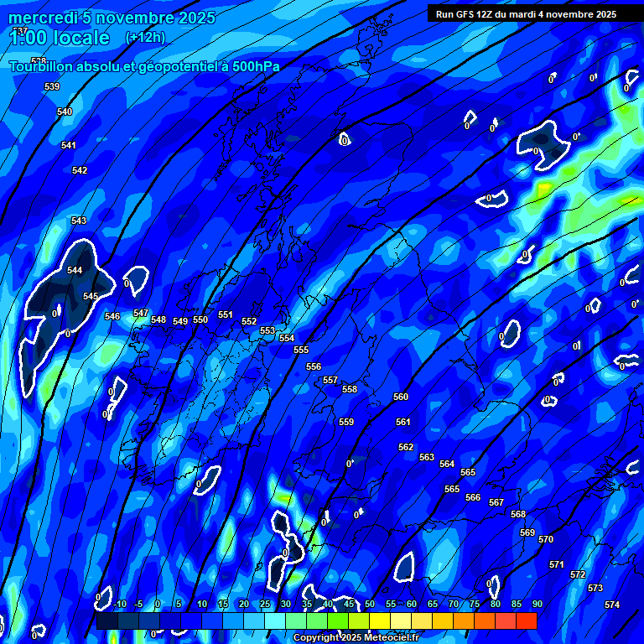Viewport: 644px width, 644px height.
Task: Click the 'Run GFS 12Z' header banner
Action: [x=525, y=14]
